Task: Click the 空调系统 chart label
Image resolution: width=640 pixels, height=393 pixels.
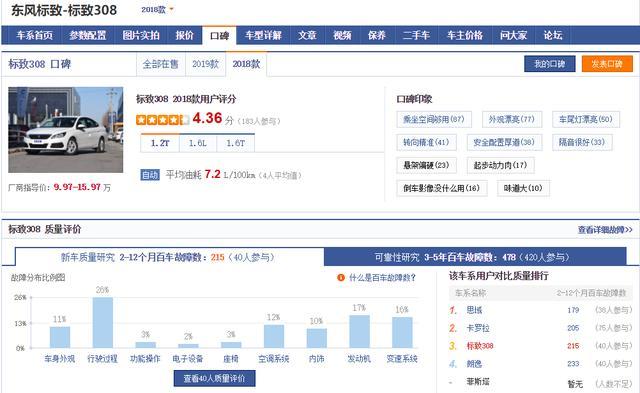Action: coord(274,359)
